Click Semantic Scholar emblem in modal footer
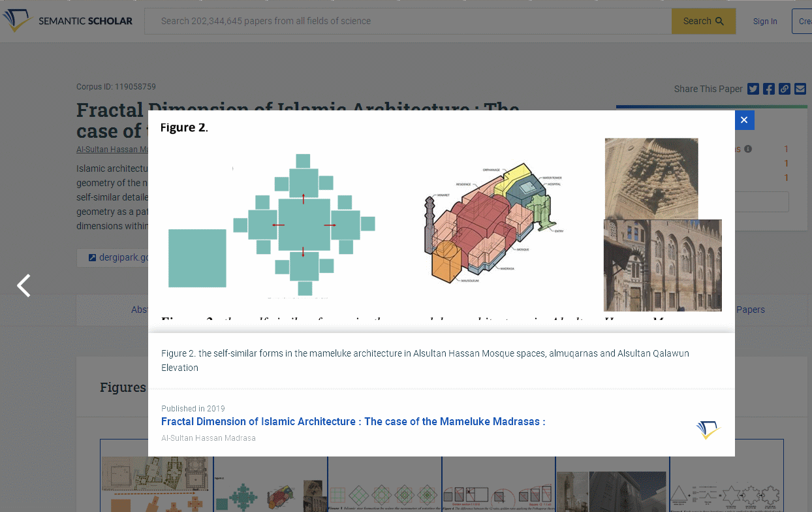 coord(707,430)
